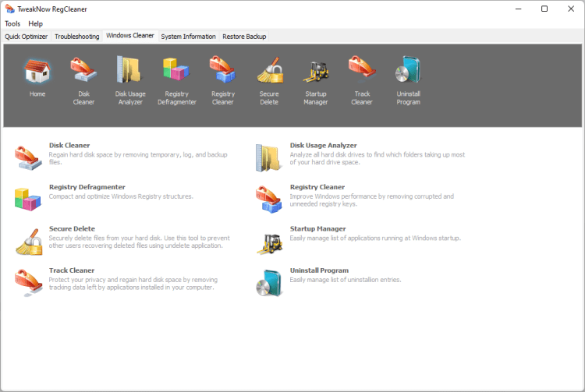Close the TweakNow RegCleaner window
Screen dimensions: 585x392
(571, 9)
